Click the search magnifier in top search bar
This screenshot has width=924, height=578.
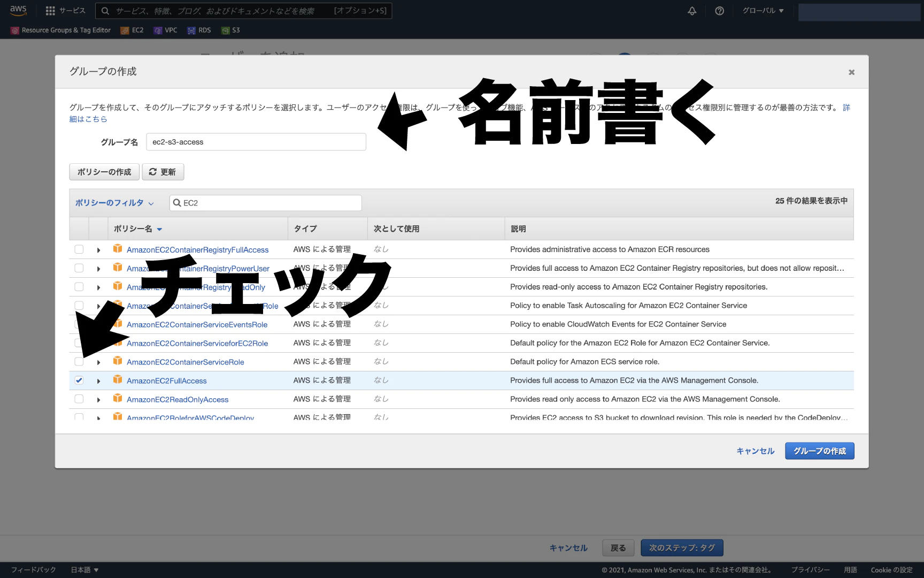tap(105, 11)
